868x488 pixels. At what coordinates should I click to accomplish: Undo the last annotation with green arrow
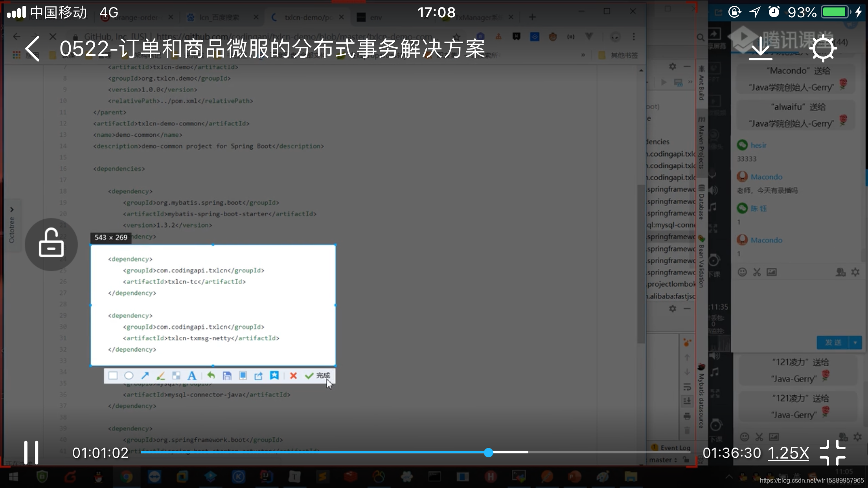tap(211, 376)
